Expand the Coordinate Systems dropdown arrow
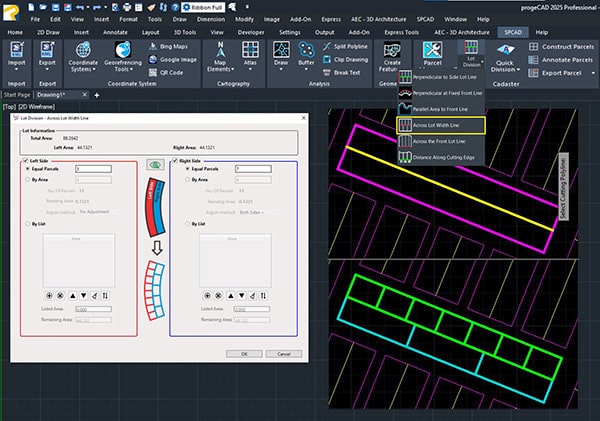Screen dimensions: 600x421 [94, 69]
